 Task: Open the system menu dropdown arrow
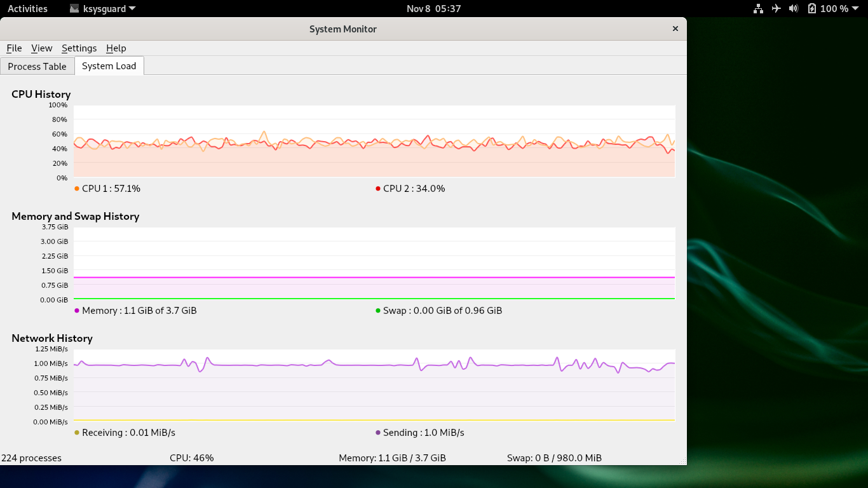coord(855,9)
